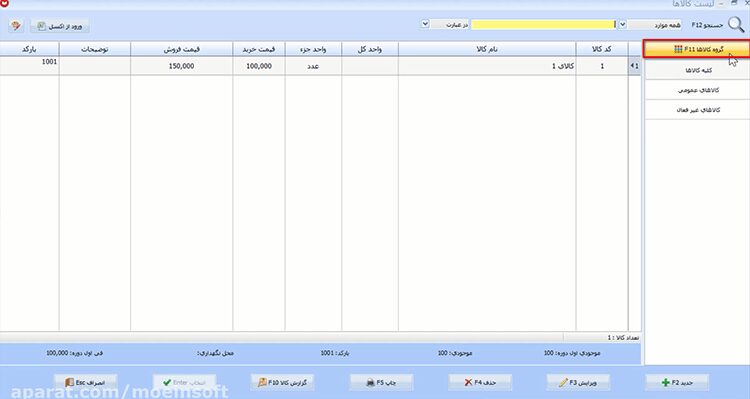Viewport: 750px width, 399px height.
Task: Click the status bar 'بارکد: 1001' label
Action: pos(335,353)
